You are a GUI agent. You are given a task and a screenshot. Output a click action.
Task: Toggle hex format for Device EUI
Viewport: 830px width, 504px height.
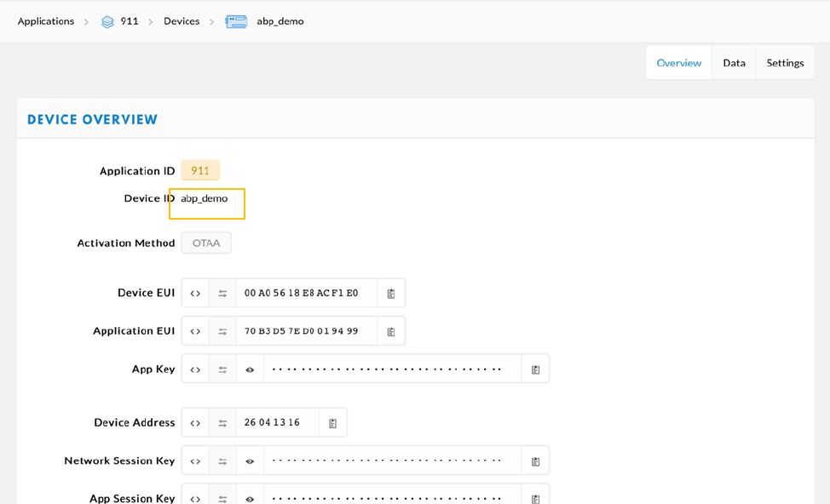pyautogui.click(x=195, y=293)
